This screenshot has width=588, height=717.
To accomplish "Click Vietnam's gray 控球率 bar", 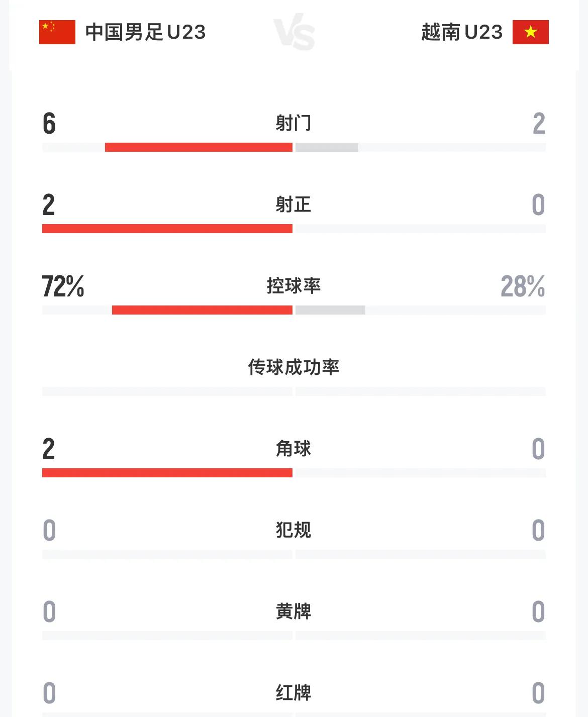I will point(330,310).
